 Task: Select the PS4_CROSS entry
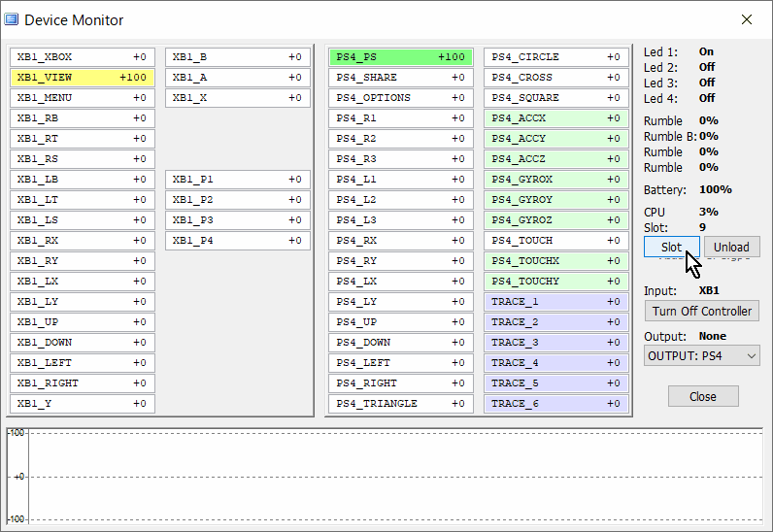tap(556, 78)
